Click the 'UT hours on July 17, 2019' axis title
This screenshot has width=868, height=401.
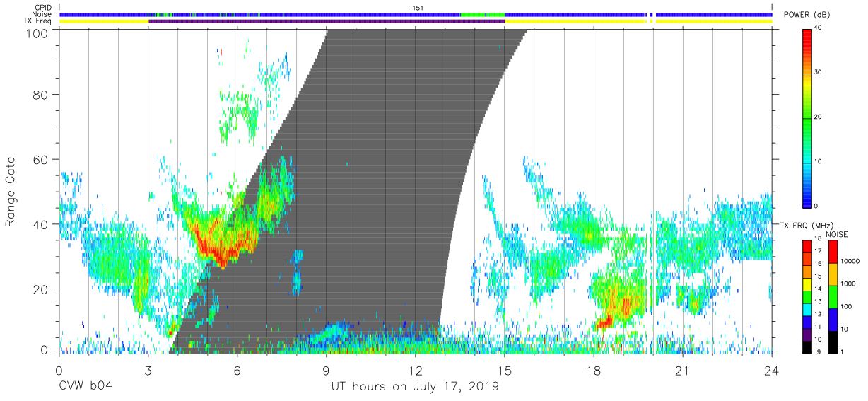pyautogui.click(x=415, y=387)
